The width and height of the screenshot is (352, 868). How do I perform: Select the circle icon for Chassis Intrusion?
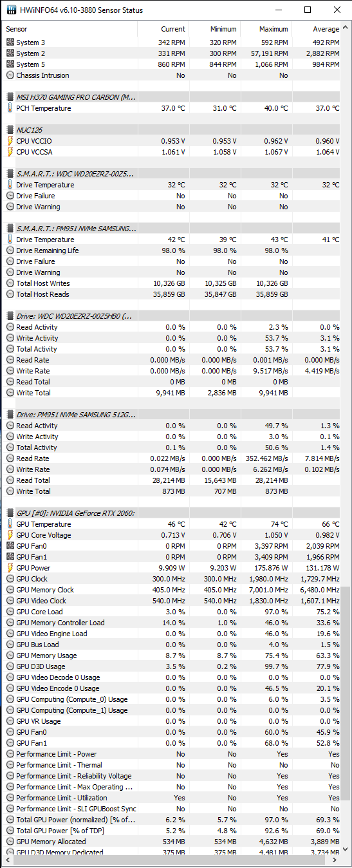point(10,75)
